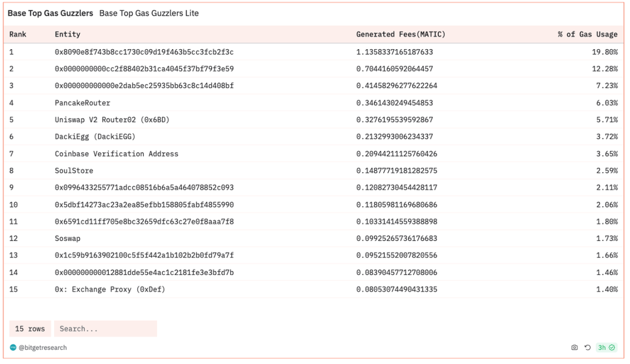Select the 1.40% gas usage cell
Screen dimensions: 630x364
point(606,289)
